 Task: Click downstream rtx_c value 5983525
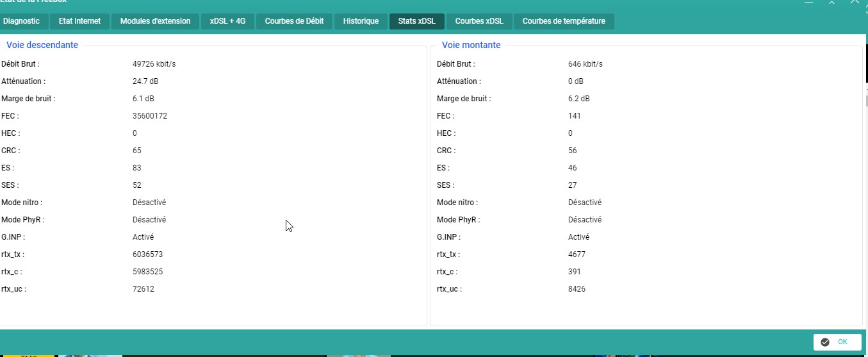click(147, 272)
